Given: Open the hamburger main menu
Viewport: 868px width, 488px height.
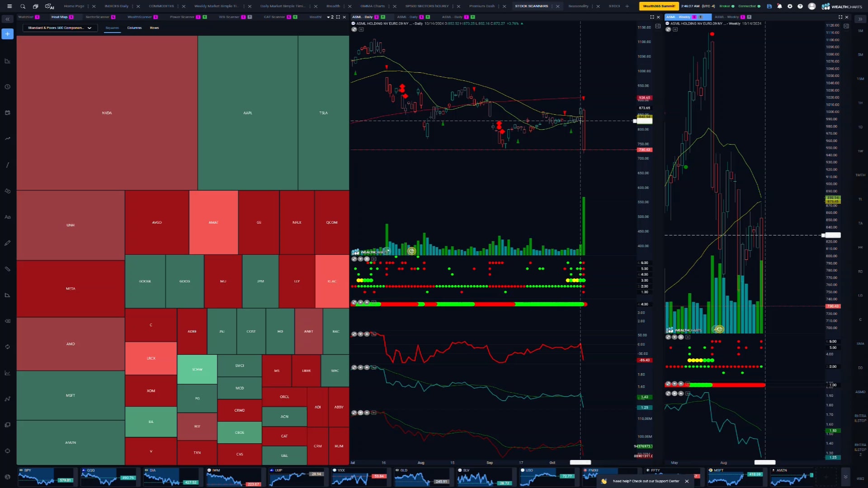Looking at the screenshot, I should pyautogui.click(x=9, y=6).
